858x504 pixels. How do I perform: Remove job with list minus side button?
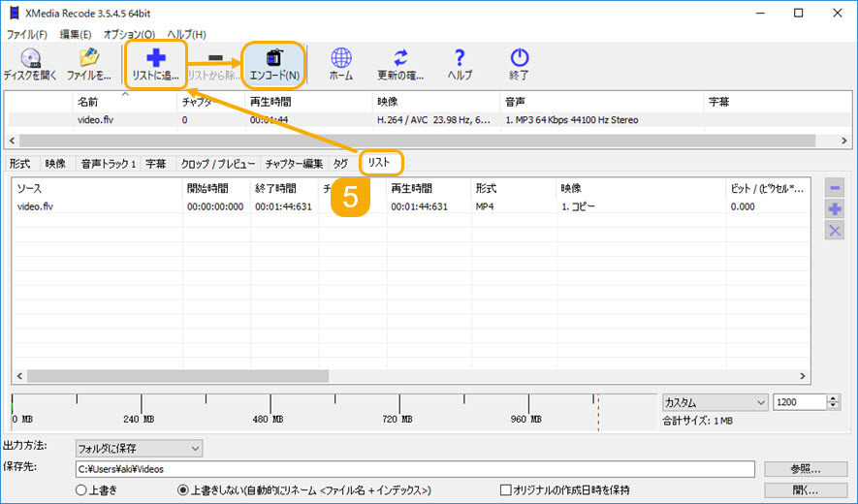click(x=835, y=188)
